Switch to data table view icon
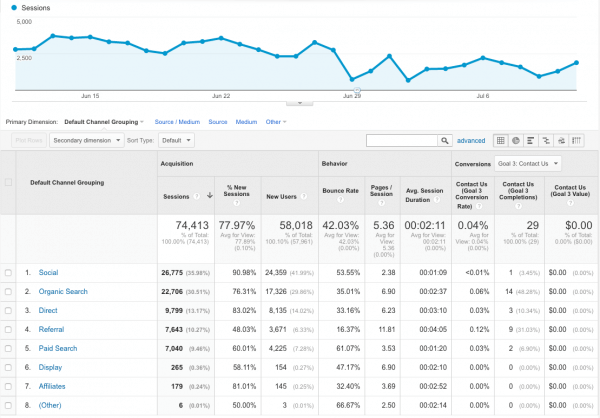The height and width of the screenshot is (418, 600). tap(501, 140)
